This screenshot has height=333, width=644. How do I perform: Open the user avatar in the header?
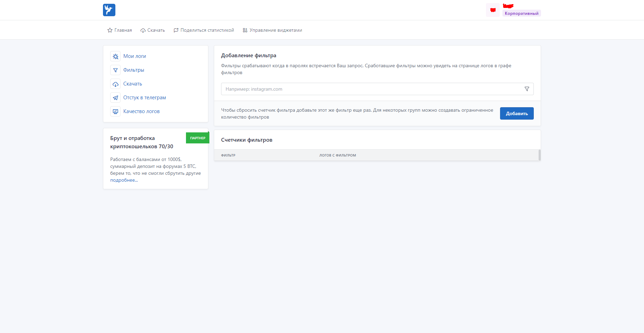[492, 10]
